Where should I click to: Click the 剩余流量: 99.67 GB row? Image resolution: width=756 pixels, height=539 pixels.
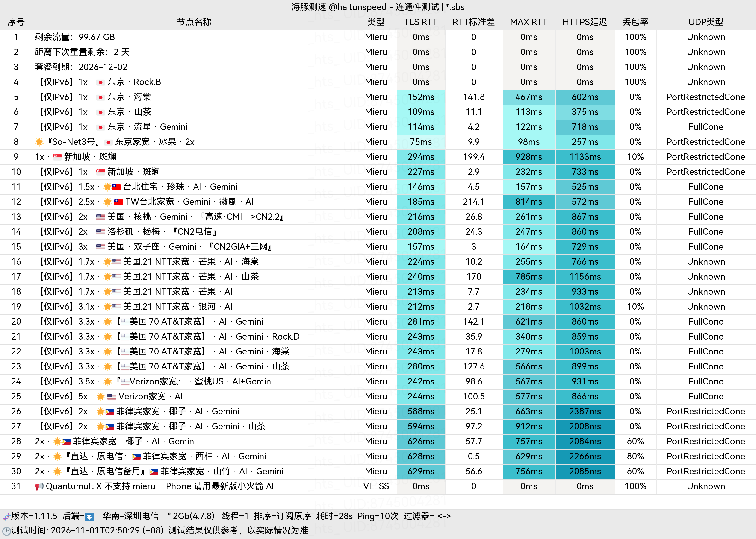pyautogui.click(x=378, y=37)
